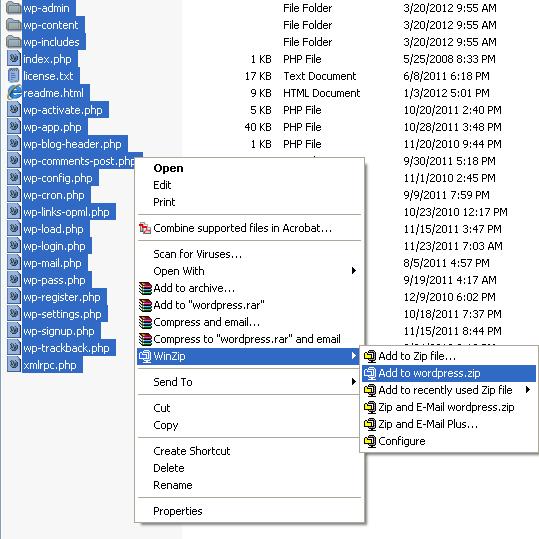Screen dimensions: 539x539
Task: Select the wp-register.php file name
Action: [x=62, y=297]
